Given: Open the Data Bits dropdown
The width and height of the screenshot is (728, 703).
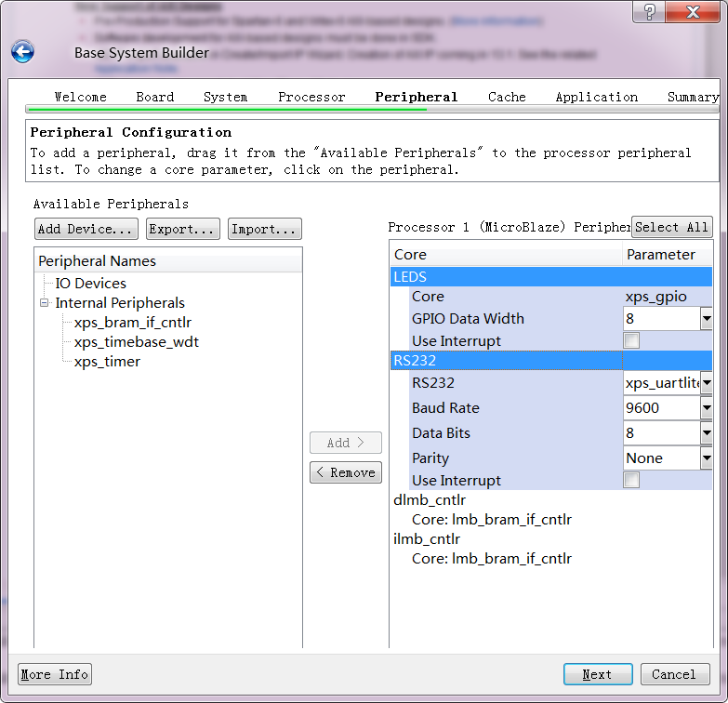Looking at the screenshot, I should coord(706,432).
